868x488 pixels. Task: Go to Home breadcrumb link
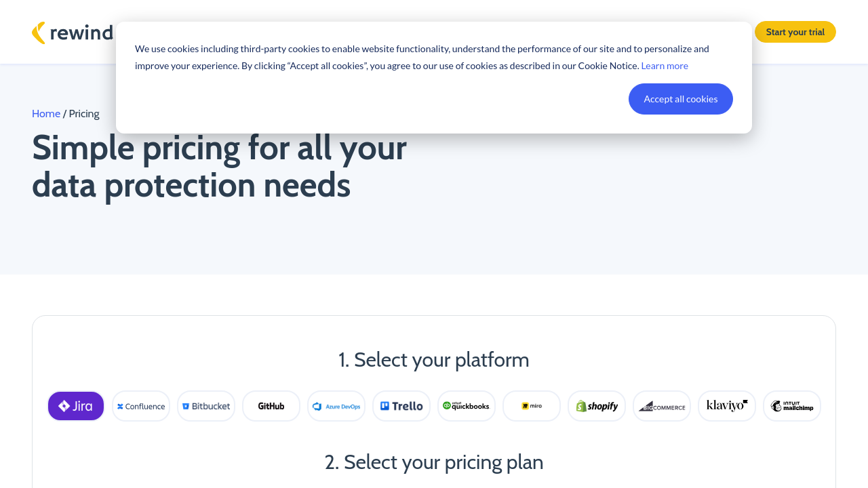pyautogui.click(x=46, y=114)
